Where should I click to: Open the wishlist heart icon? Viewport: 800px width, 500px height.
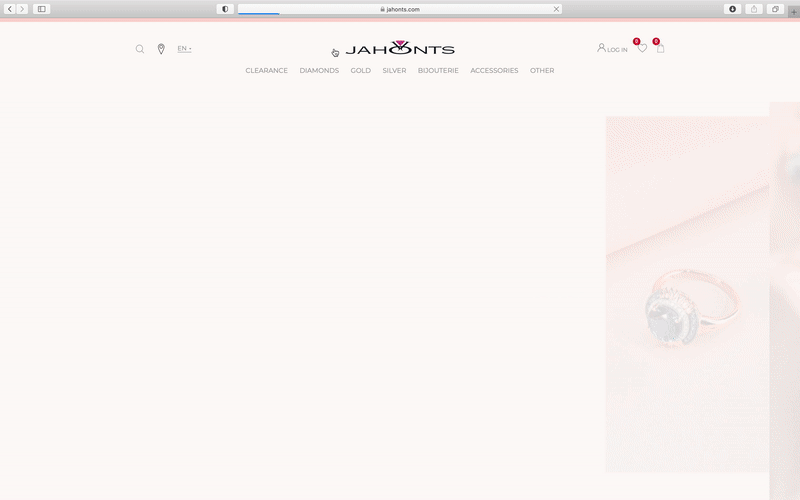(x=642, y=48)
